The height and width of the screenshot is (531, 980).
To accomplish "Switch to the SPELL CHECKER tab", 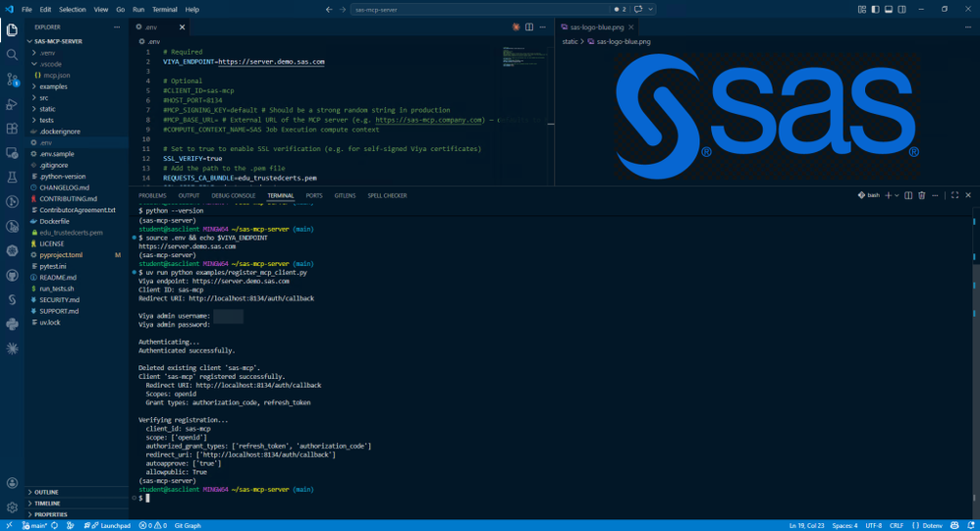I will 387,195.
